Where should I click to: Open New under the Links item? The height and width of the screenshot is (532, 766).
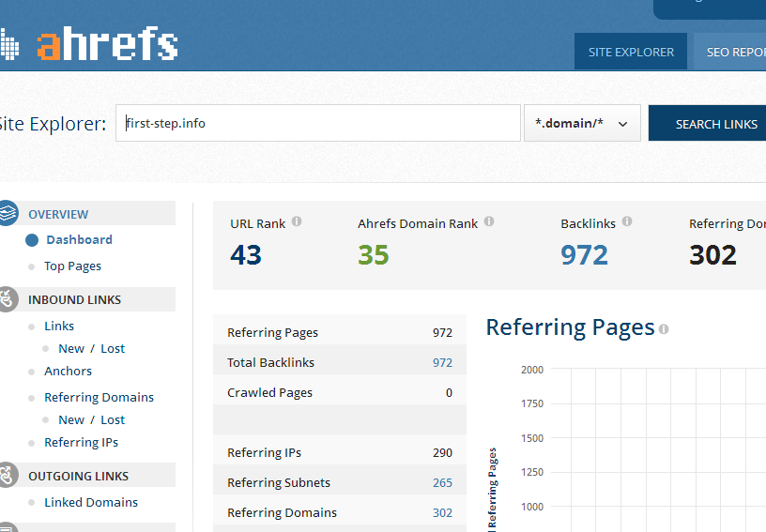pos(71,348)
